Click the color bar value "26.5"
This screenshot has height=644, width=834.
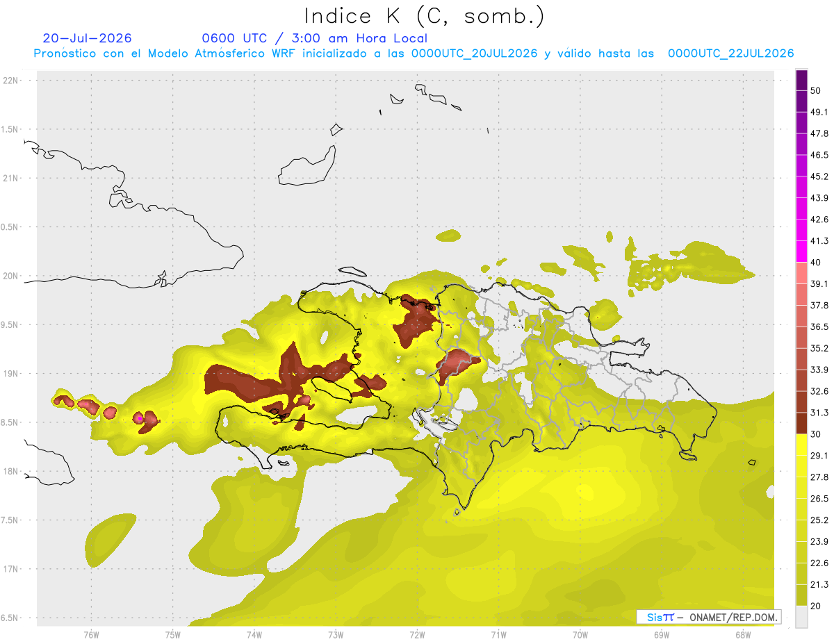(x=819, y=499)
